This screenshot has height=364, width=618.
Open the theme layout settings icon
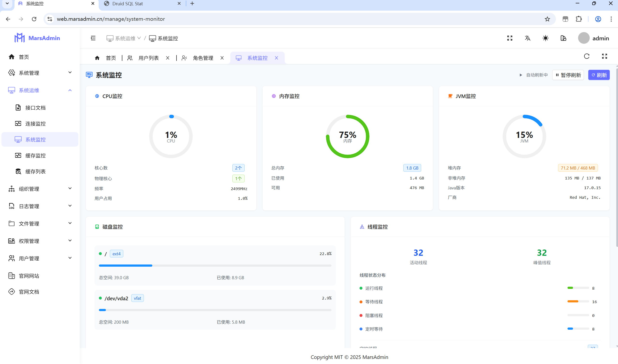[x=563, y=38]
